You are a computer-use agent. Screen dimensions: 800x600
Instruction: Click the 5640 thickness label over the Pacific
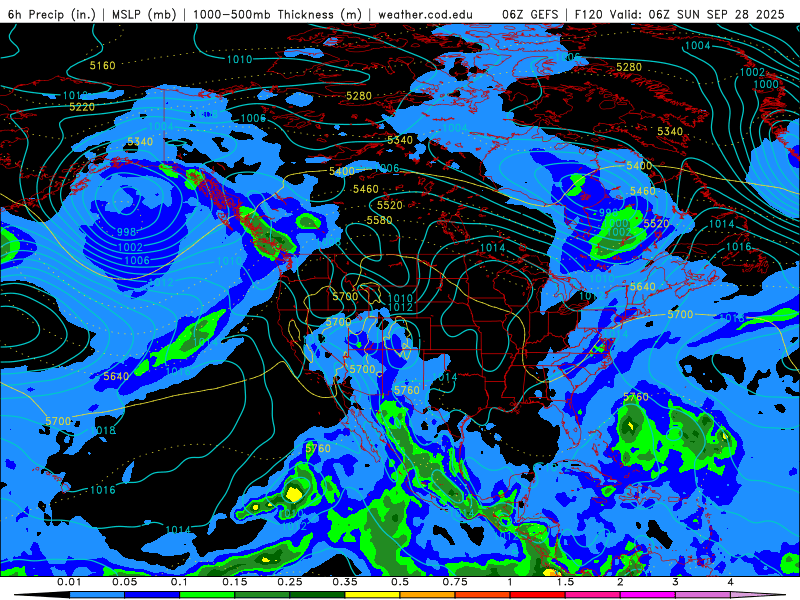pos(116,377)
